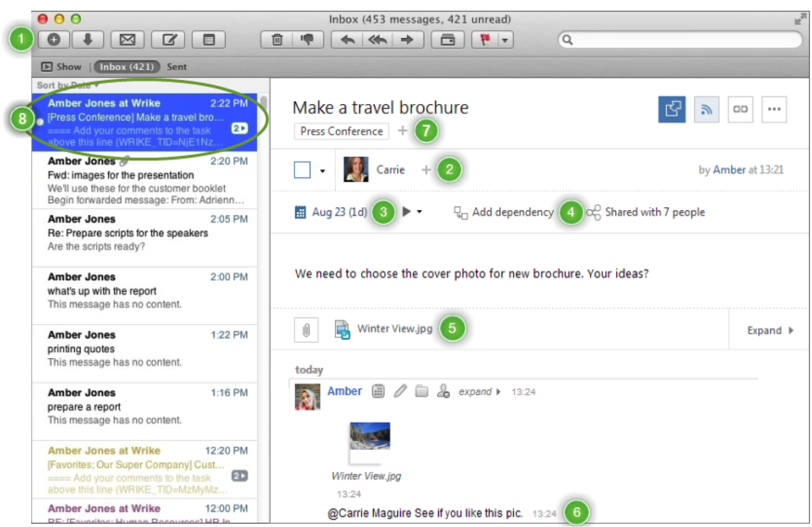Toggle the task completion checkbox

coord(301,169)
